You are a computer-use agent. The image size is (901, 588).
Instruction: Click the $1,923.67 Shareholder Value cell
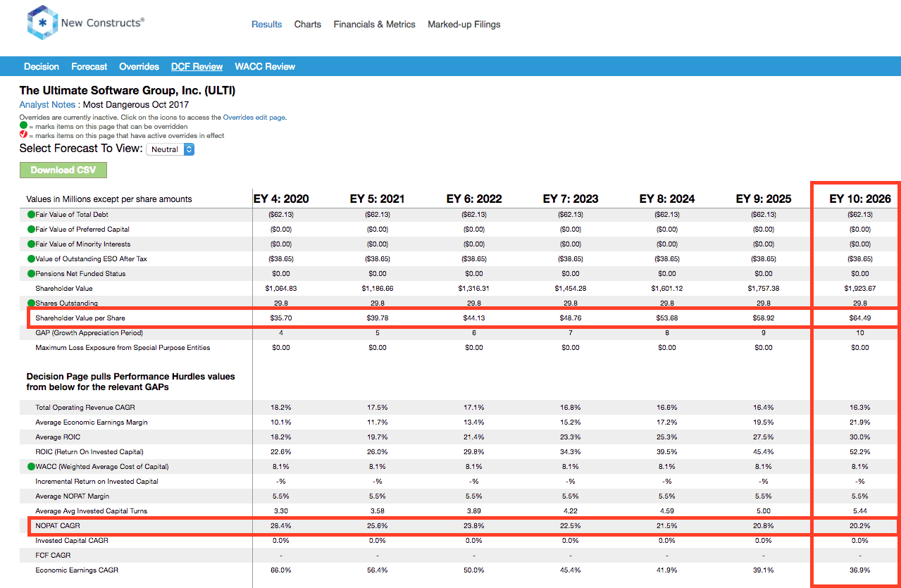click(x=860, y=288)
